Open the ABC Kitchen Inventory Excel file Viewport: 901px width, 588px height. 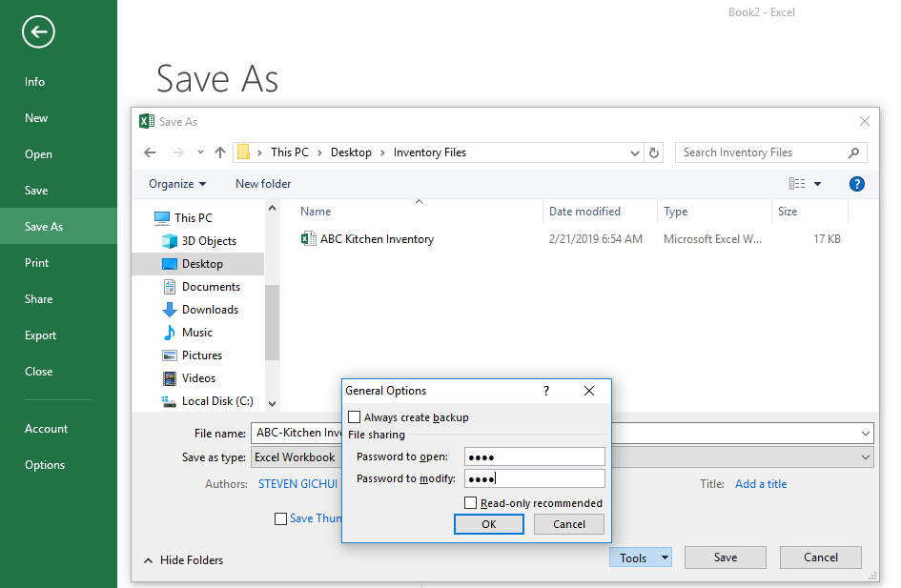point(377,239)
